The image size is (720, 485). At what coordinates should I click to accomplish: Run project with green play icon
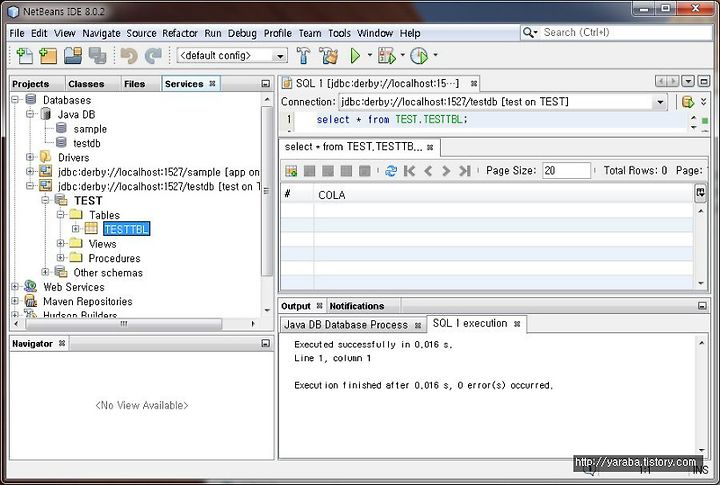point(355,56)
